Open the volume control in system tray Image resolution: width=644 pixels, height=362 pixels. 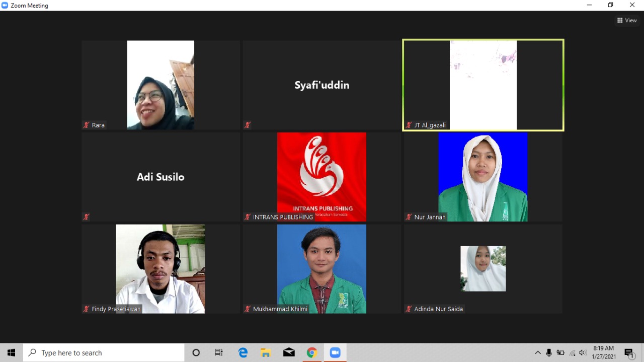583,353
